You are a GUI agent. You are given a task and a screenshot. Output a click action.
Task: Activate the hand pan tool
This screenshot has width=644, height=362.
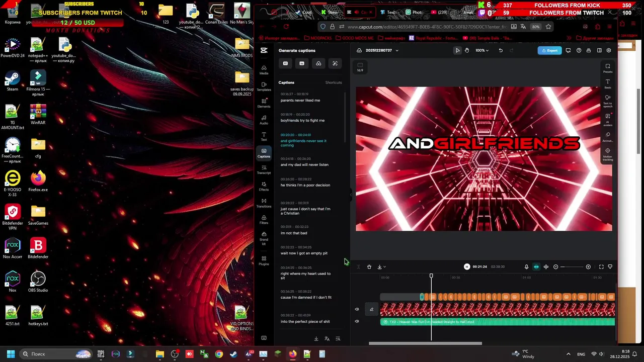tap(467, 50)
